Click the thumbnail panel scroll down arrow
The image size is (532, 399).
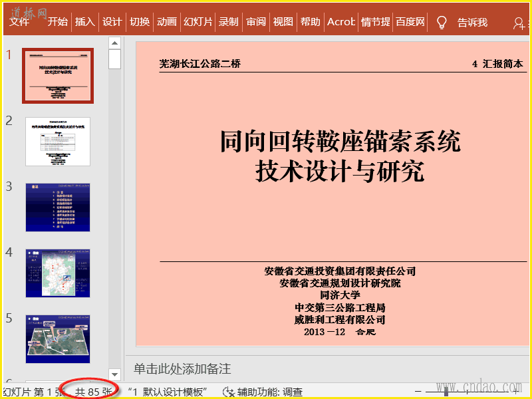click(x=114, y=374)
